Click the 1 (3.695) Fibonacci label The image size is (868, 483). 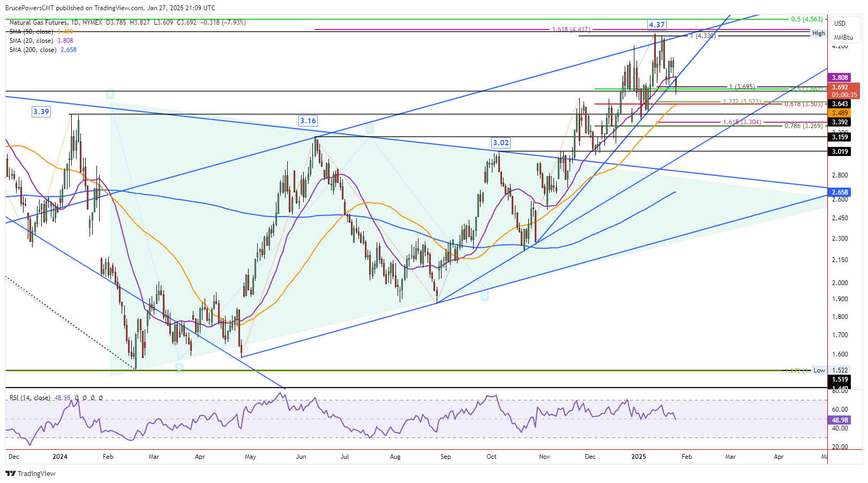[x=742, y=86]
